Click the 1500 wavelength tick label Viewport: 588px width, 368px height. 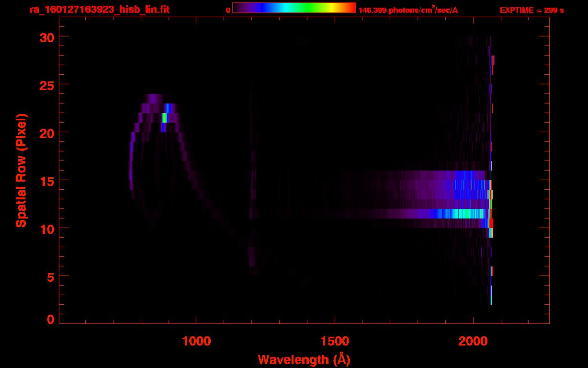pos(335,341)
